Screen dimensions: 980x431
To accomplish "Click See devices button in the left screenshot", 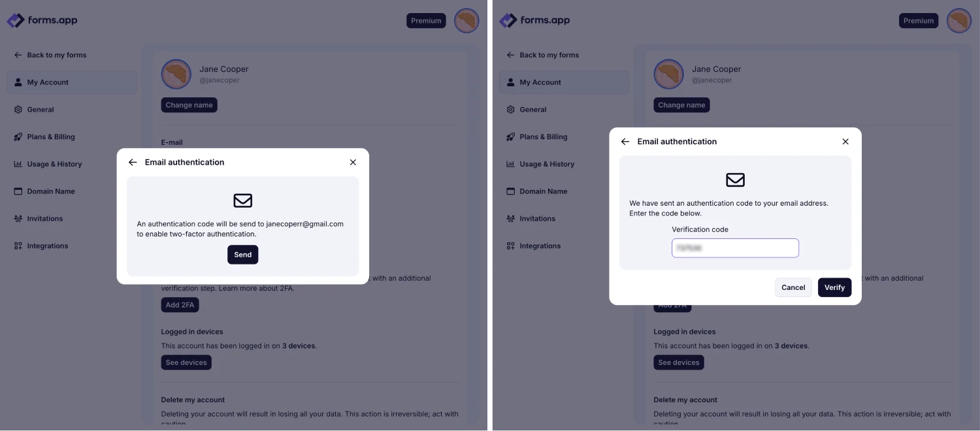I will click(x=186, y=362).
